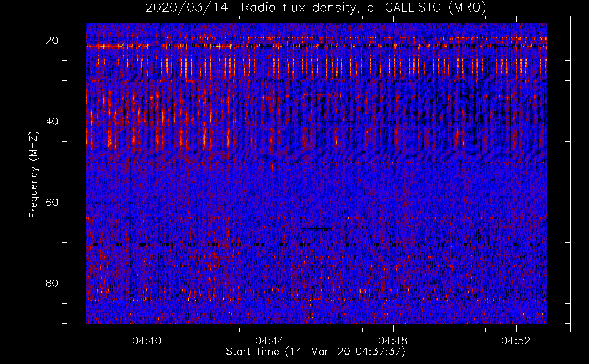Click the '04:48' time axis label
Image resolution: width=589 pixels, height=364 pixels.
pyautogui.click(x=393, y=341)
